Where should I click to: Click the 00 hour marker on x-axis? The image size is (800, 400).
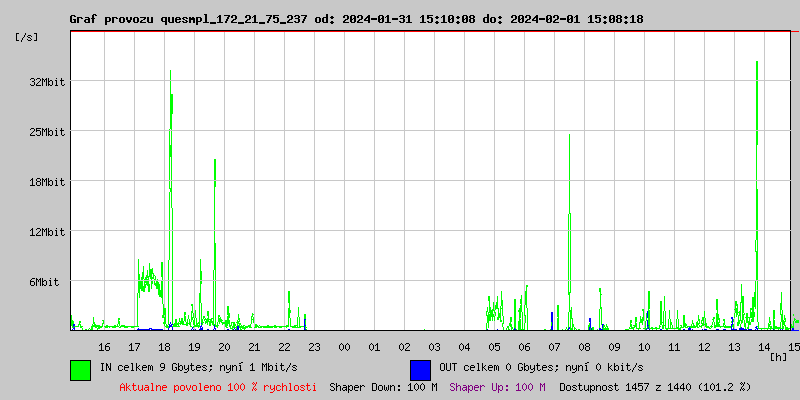click(x=344, y=346)
